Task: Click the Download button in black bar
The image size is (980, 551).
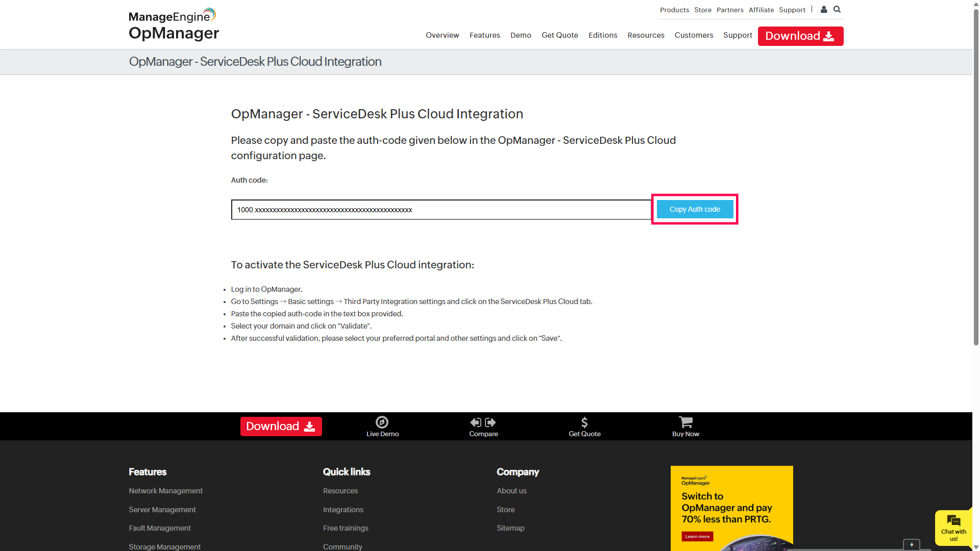Action: click(x=281, y=427)
